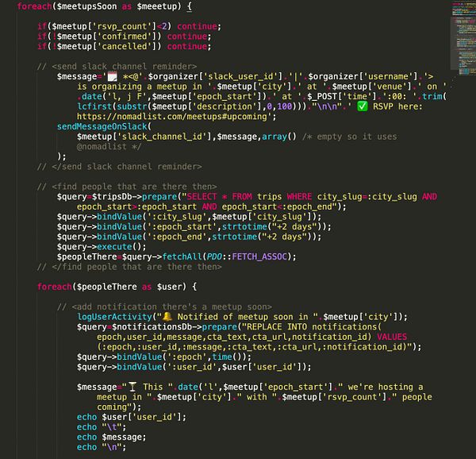
Task: Click the "array()" argument
Action: tap(279, 137)
